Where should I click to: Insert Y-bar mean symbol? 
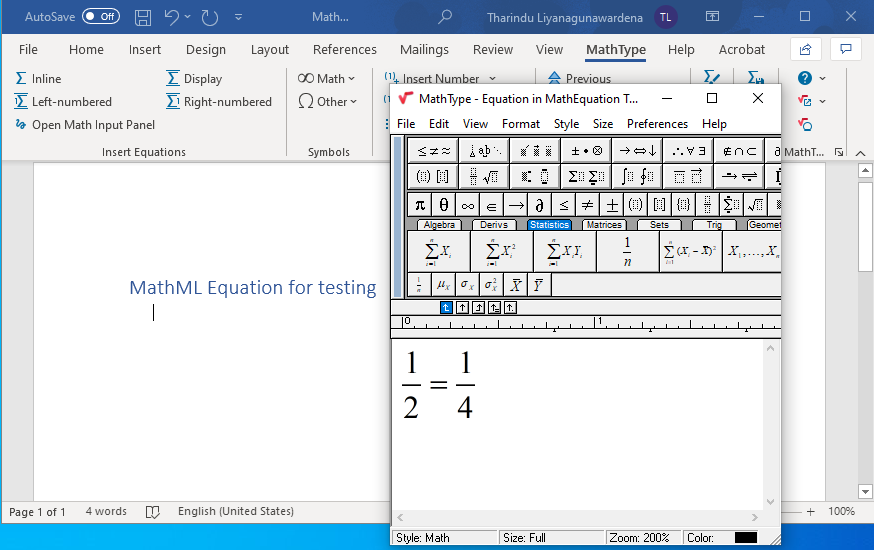539,285
